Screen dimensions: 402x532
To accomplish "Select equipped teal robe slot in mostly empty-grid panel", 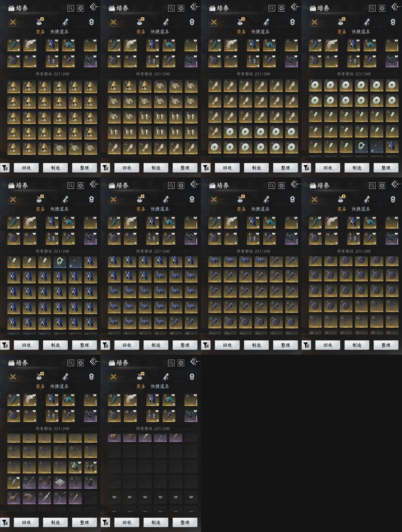I will (169, 399).
